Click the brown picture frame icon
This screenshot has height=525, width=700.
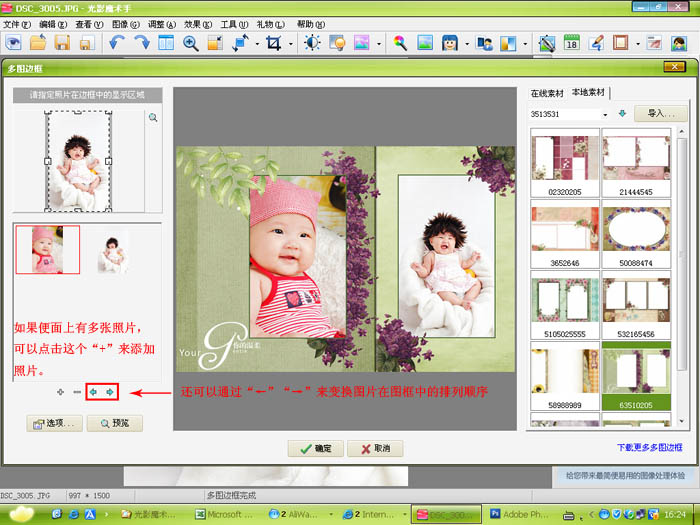pos(621,43)
